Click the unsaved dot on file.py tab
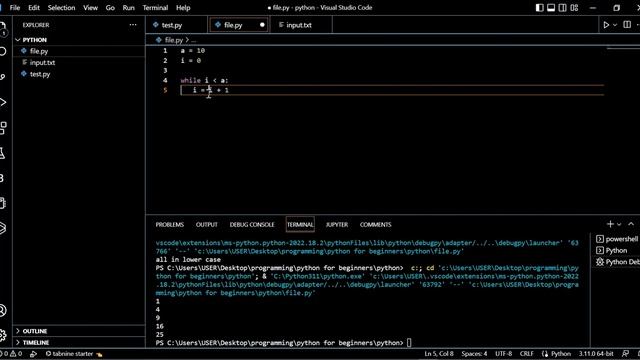The image size is (640, 360). click(262, 25)
